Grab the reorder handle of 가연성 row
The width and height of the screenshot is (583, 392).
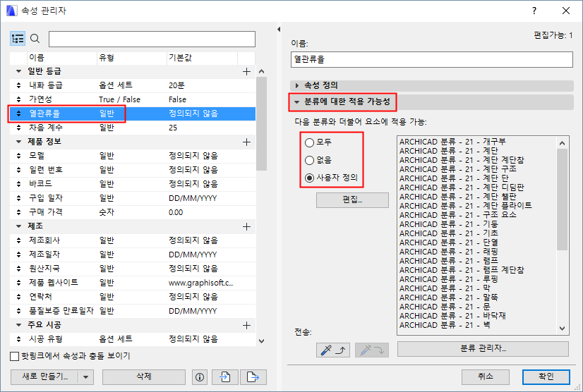(x=18, y=99)
